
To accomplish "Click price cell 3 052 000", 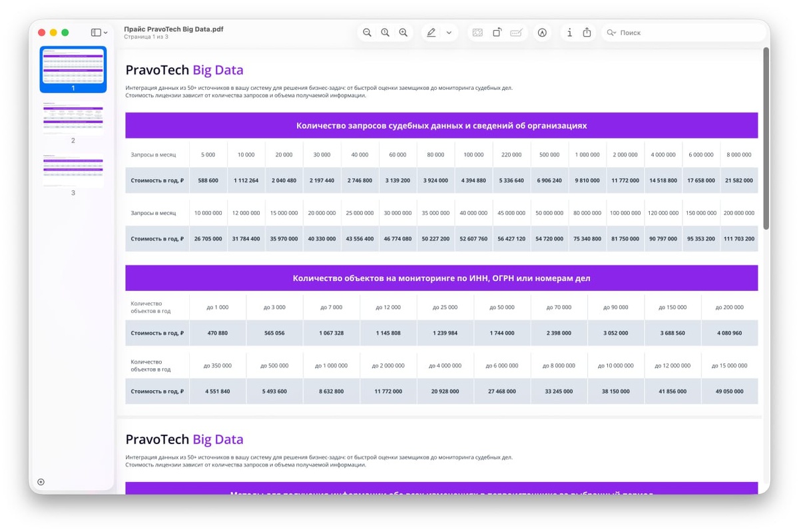I will 615,333.
